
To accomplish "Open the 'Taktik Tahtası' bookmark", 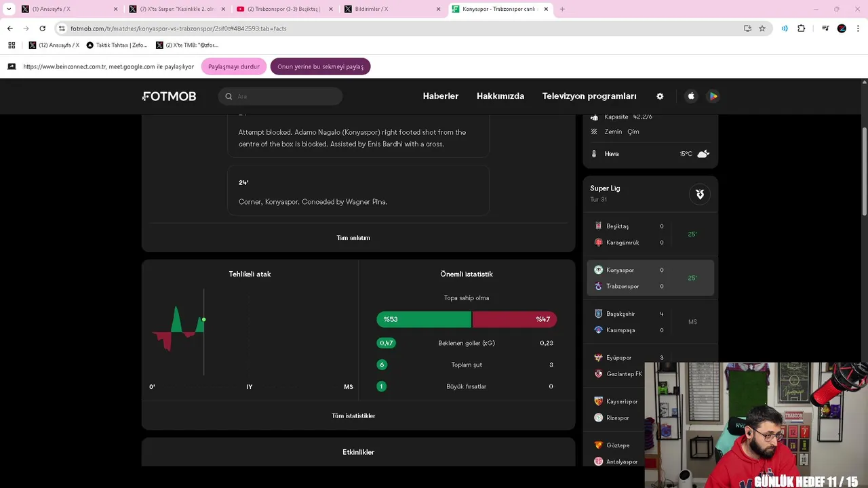I will (117, 45).
